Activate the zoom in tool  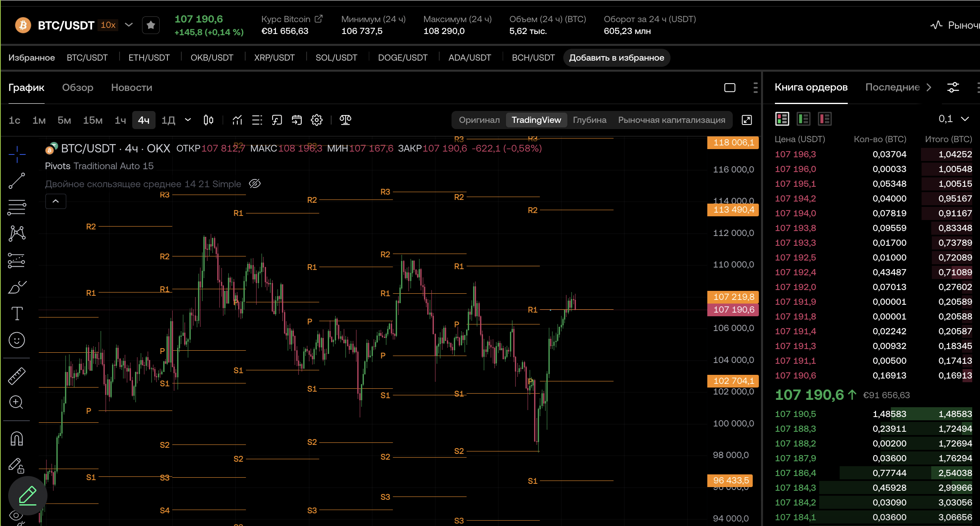17,402
